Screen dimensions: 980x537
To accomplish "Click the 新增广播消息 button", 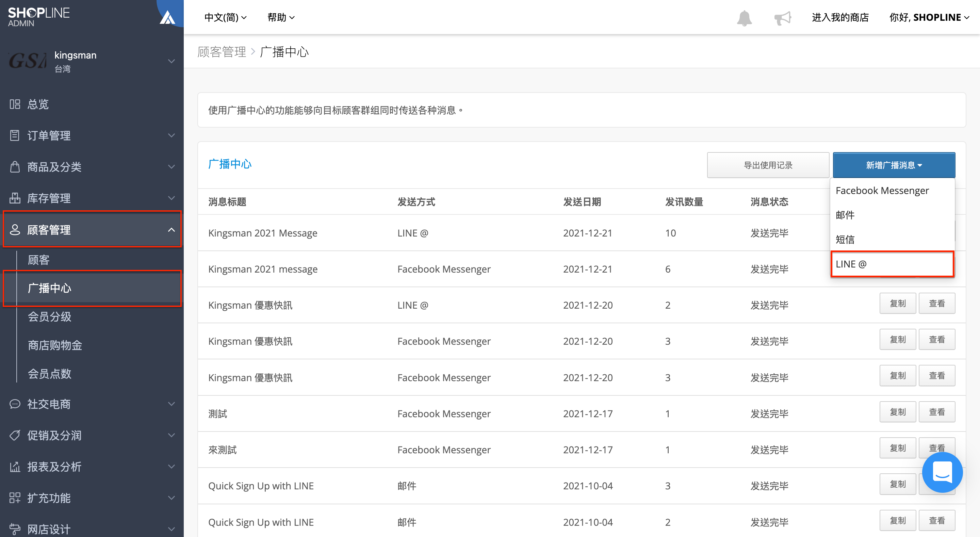I will [x=894, y=165].
